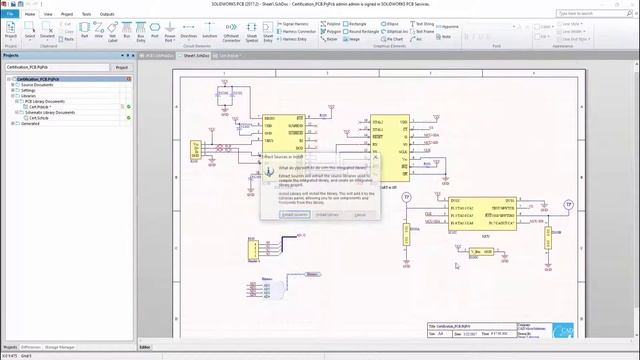The width and height of the screenshot is (640, 360).
Task: Activate the Select tool in the ribbon
Action: point(30,31)
